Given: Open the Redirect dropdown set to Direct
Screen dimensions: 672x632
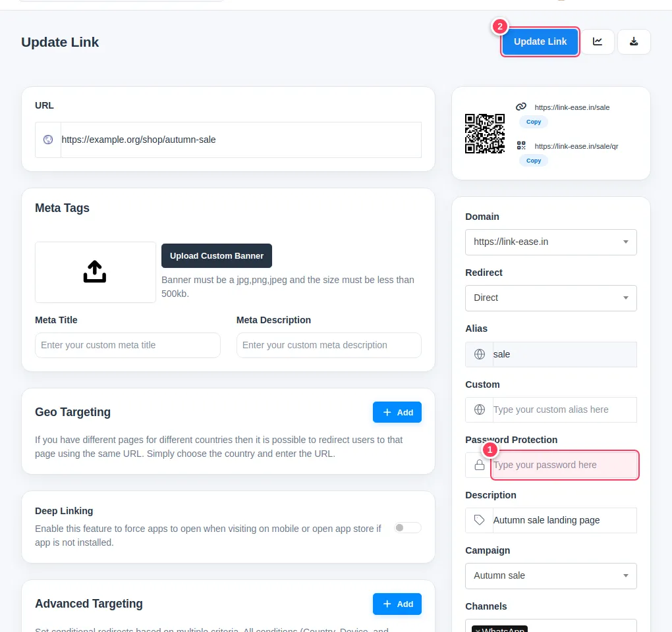Looking at the screenshot, I should click(x=551, y=298).
